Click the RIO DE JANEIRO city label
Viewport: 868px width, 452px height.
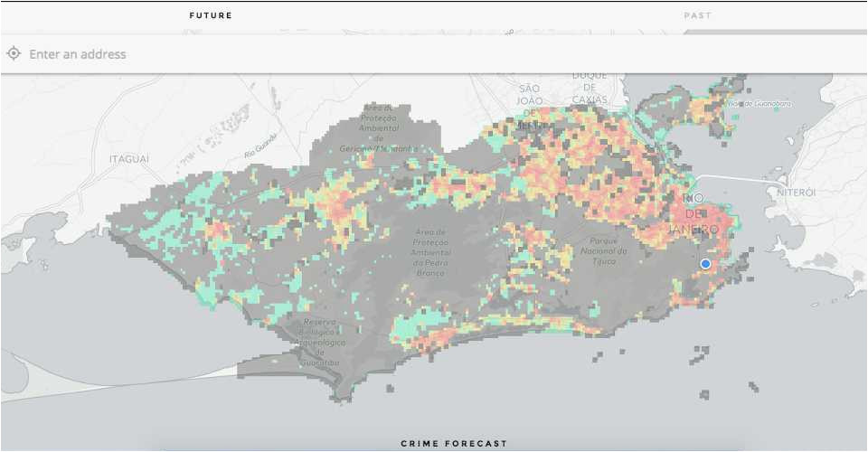(x=694, y=214)
